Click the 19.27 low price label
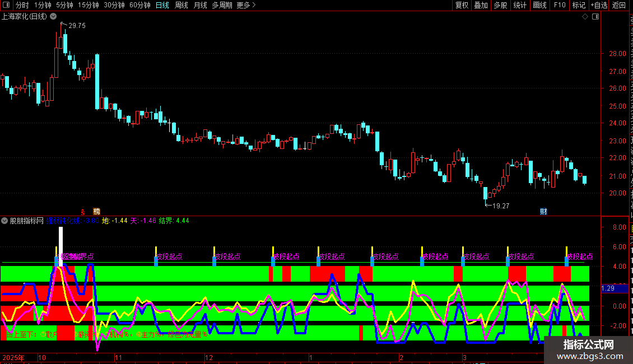Screen dimensions: 633x364 tap(501, 206)
